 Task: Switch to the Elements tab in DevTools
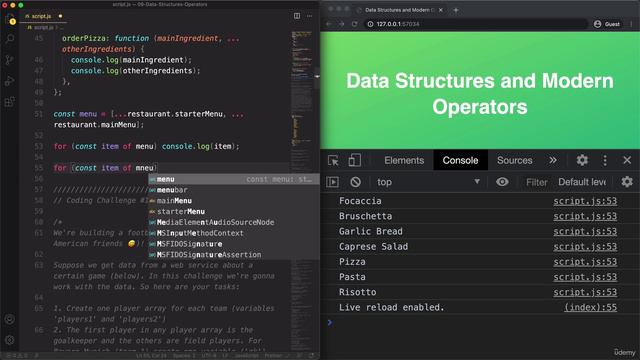click(404, 160)
